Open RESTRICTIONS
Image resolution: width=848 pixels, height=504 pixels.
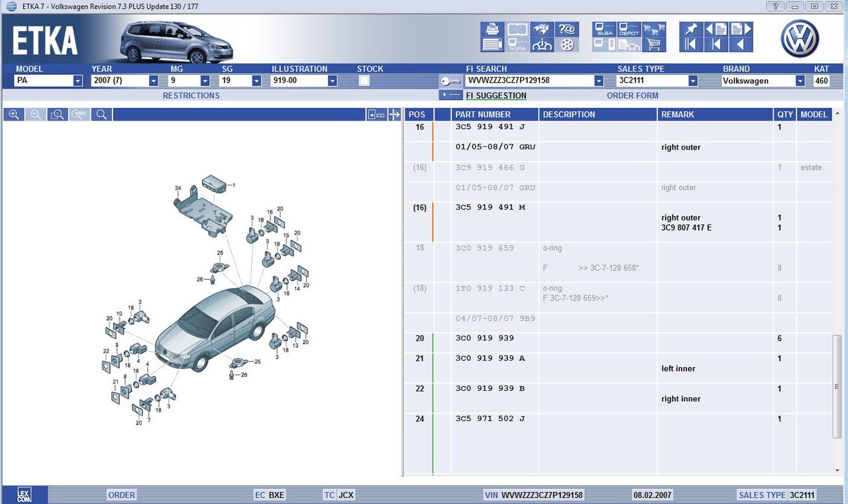coord(191,95)
